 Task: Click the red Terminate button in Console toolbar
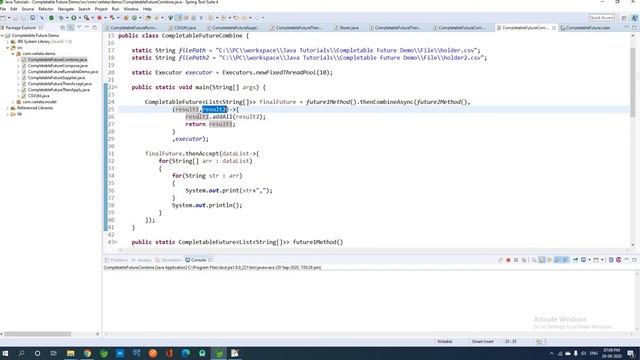click(508, 260)
